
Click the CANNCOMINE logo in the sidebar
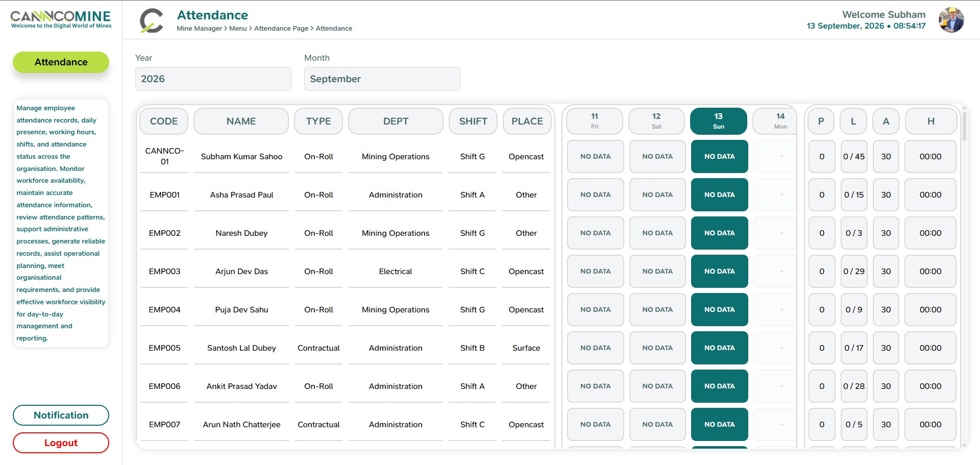click(61, 19)
